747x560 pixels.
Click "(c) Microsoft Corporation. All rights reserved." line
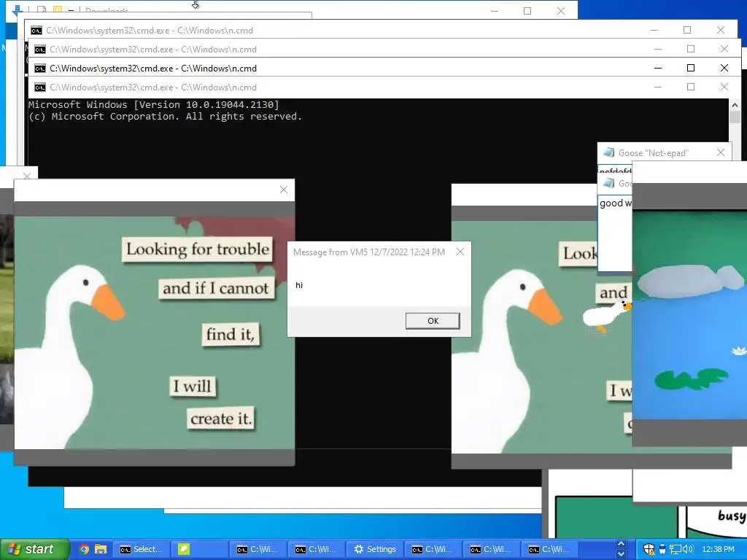[166, 117]
